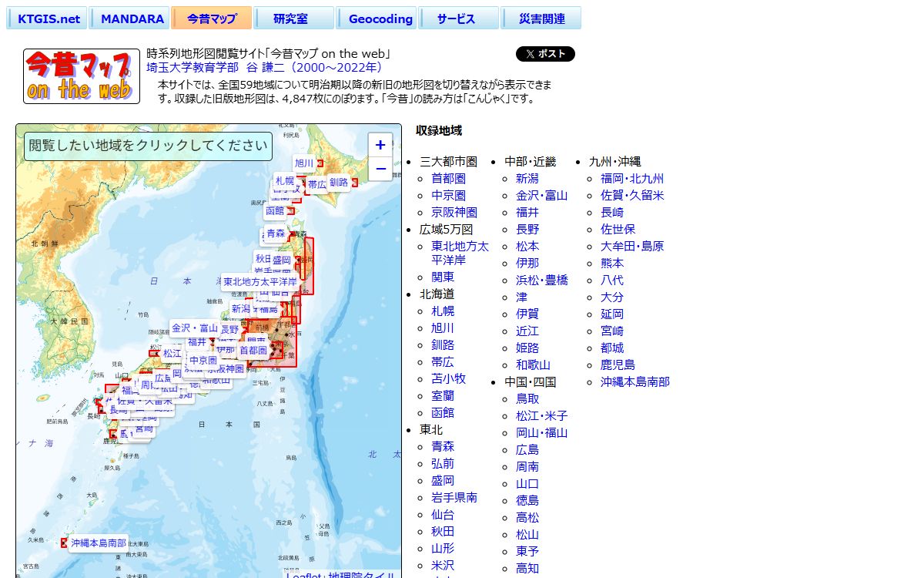This screenshot has height=578, width=924.
Task: Open the 熊本 list link
Action: pyautogui.click(x=612, y=263)
